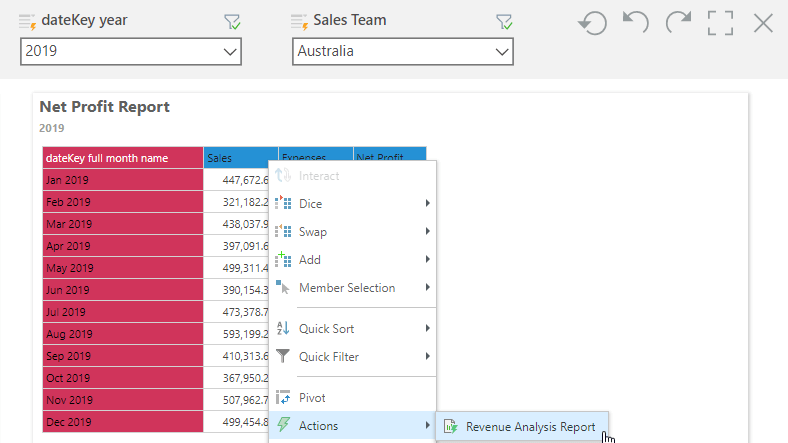
Task: Open the Actions submenu entry
Action: pyautogui.click(x=352, y=425)
